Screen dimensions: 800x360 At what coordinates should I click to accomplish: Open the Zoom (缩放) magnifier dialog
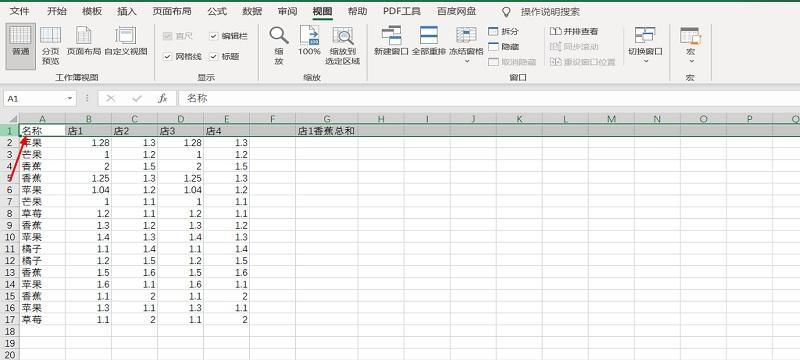pyautogui.click(x=279, y=45)
